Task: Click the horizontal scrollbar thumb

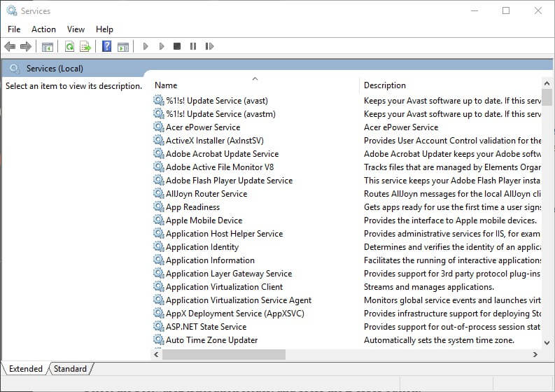Action: tap(224, 354)
